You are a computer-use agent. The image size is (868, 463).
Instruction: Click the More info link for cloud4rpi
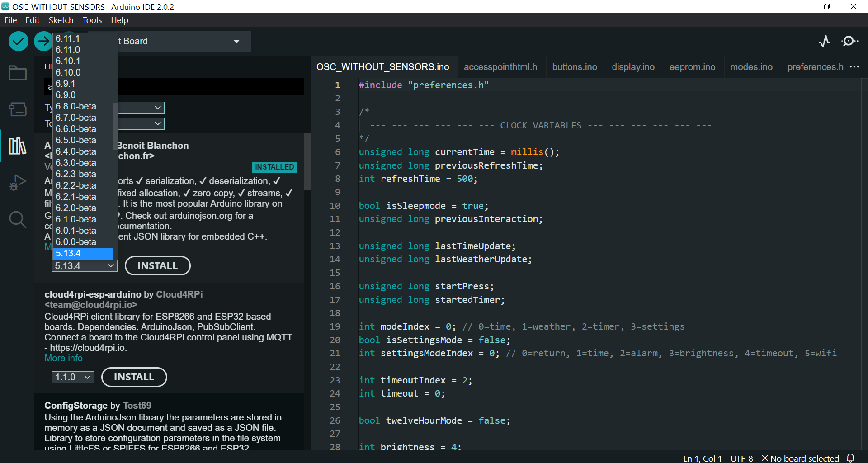[63, 358]
